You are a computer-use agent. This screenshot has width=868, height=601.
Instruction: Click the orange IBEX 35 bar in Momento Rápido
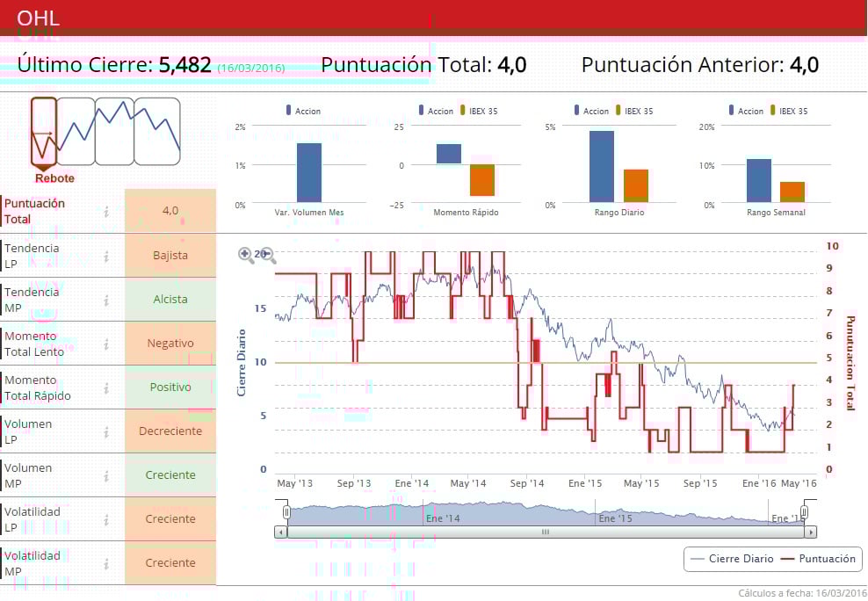click(x=482, y=180)
